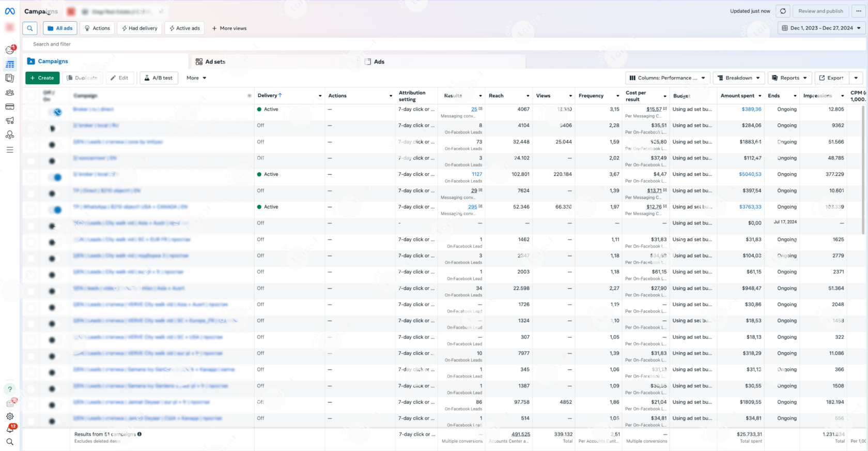Viewport: 868px width, 451px height.
Task: Open Billing card icon in sidebar
Action: tap(10, 107)
